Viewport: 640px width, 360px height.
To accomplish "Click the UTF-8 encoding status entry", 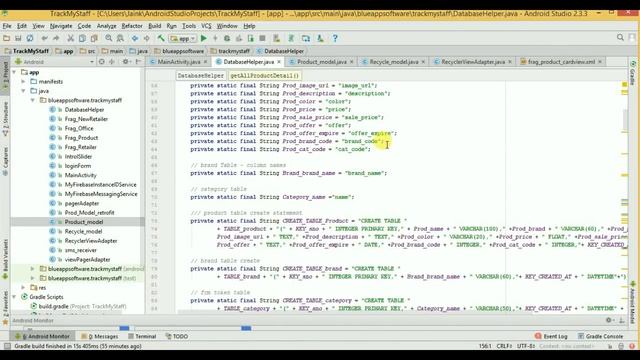I will click(x=526, y=346).
